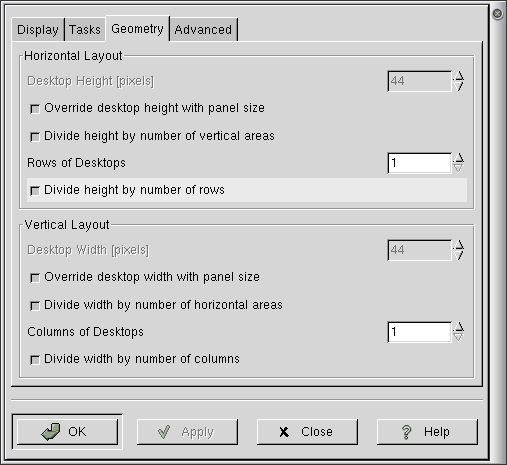Decrease Rows of Desktops with down arrow
This screenshot has width=507, height=465.
coord(459,168)
